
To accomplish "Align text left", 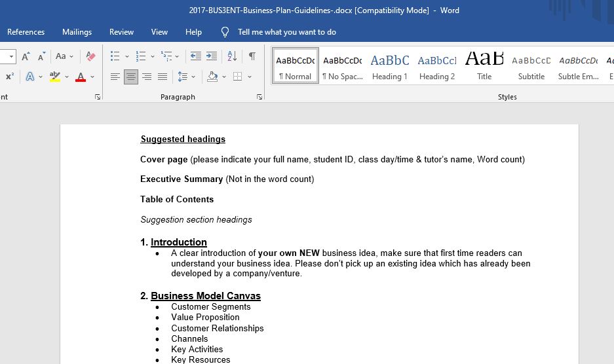I will (x=115, y=77).
